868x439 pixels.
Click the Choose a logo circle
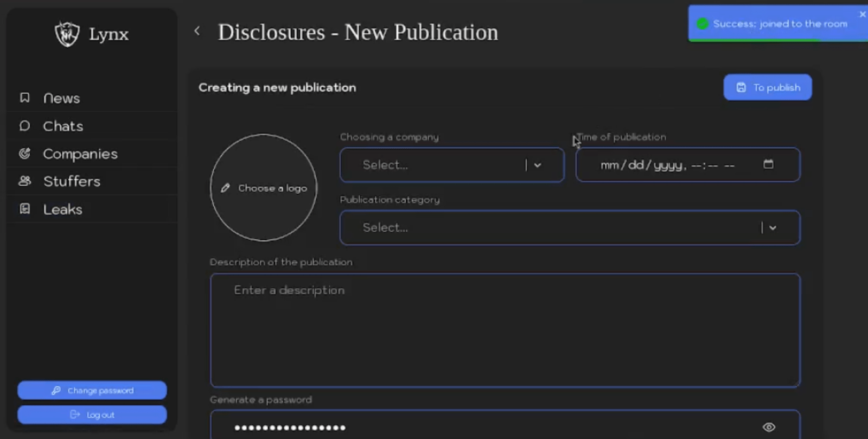click(264, 188)
